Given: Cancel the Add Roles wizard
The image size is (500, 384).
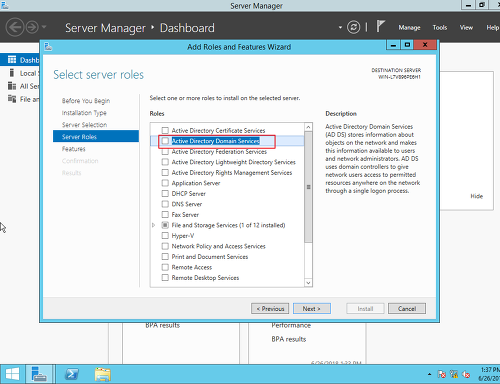Looking at the screenshot, I should click(407, 309).
